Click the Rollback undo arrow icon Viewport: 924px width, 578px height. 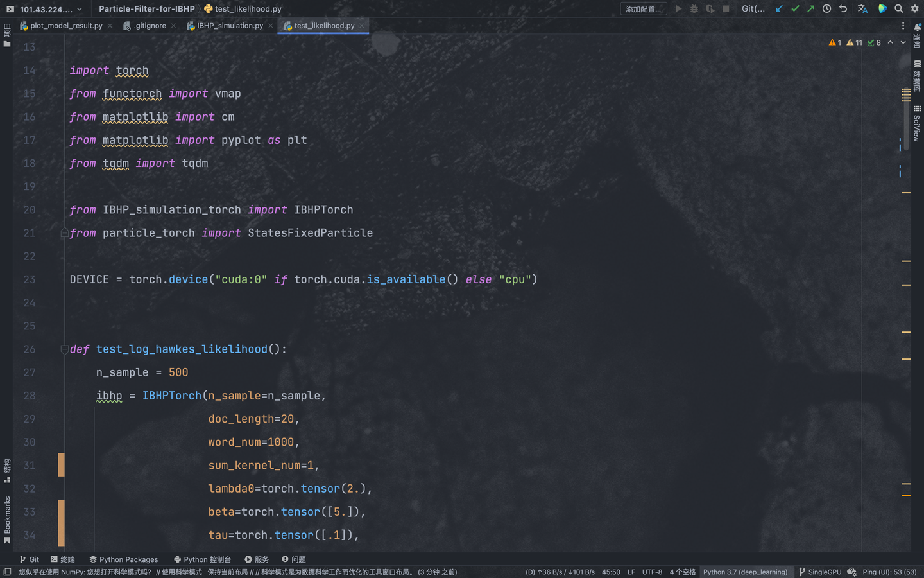tap(843, 9)
